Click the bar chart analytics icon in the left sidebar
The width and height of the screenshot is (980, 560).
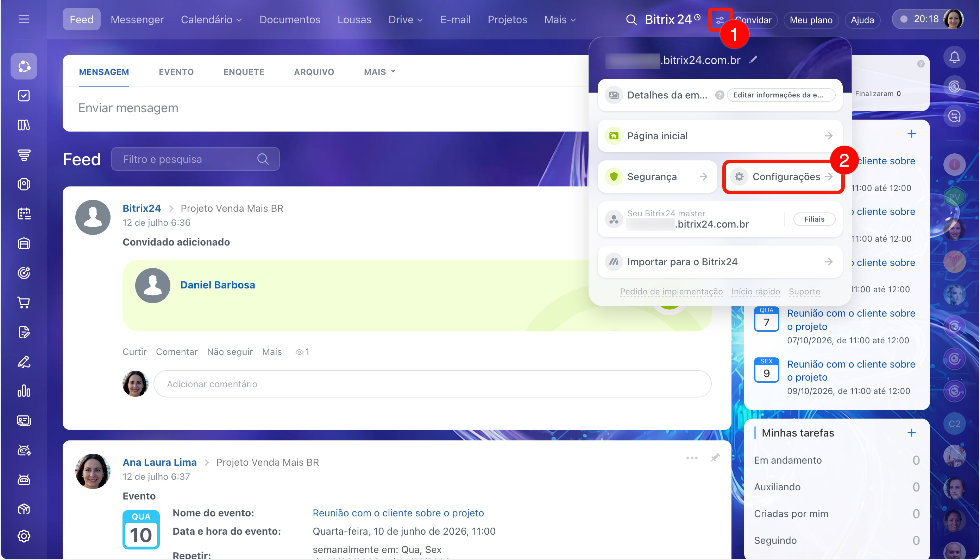click(24, 391)
